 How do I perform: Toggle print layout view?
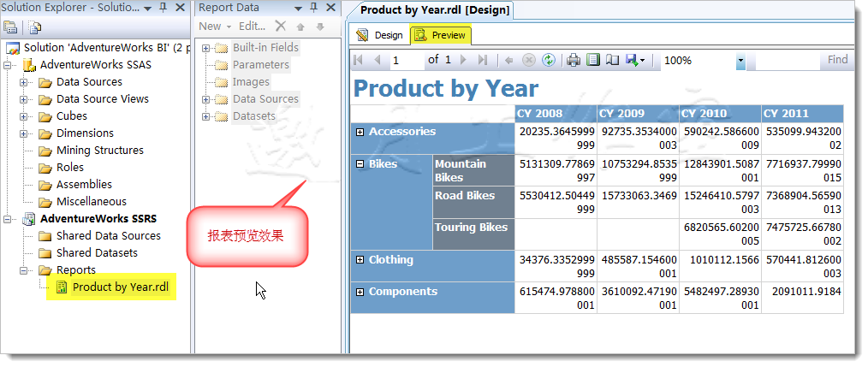593,60
